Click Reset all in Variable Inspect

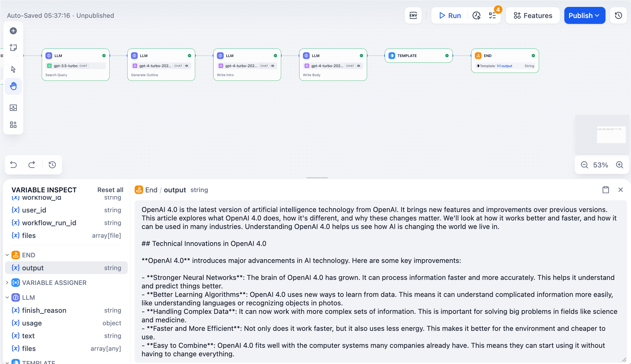[110, 190]
